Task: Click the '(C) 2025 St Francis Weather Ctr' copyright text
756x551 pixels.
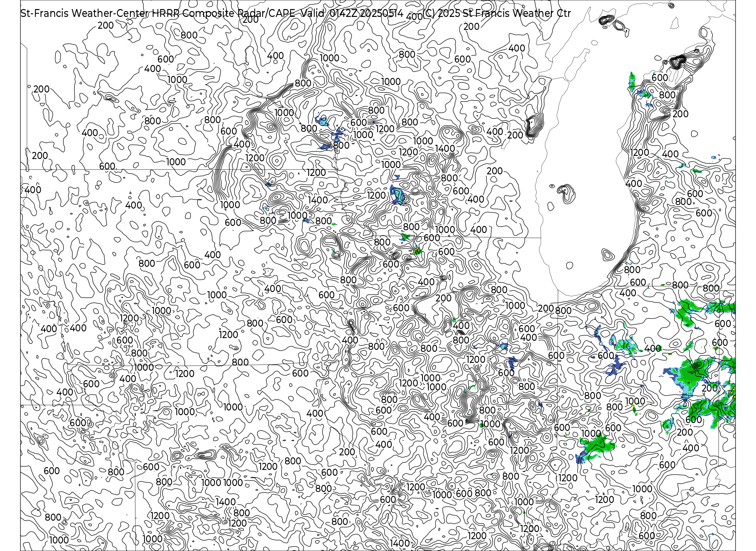Action: click(x=497, y=13)
